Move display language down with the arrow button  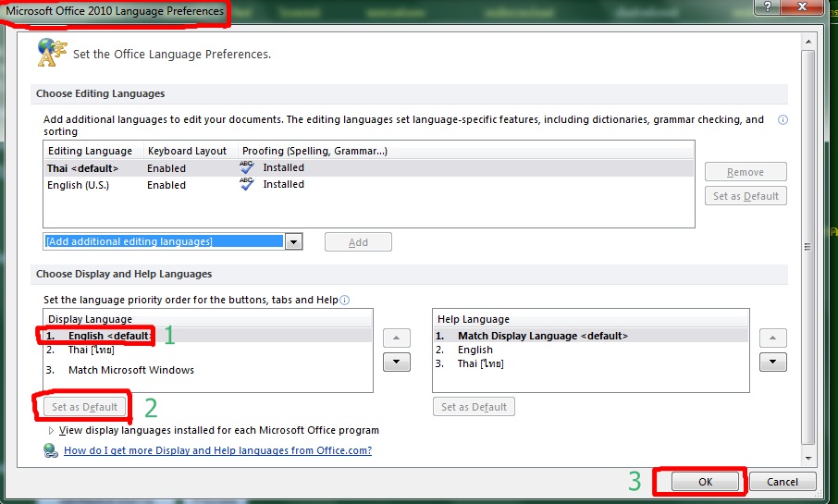(x=397, y=362)
